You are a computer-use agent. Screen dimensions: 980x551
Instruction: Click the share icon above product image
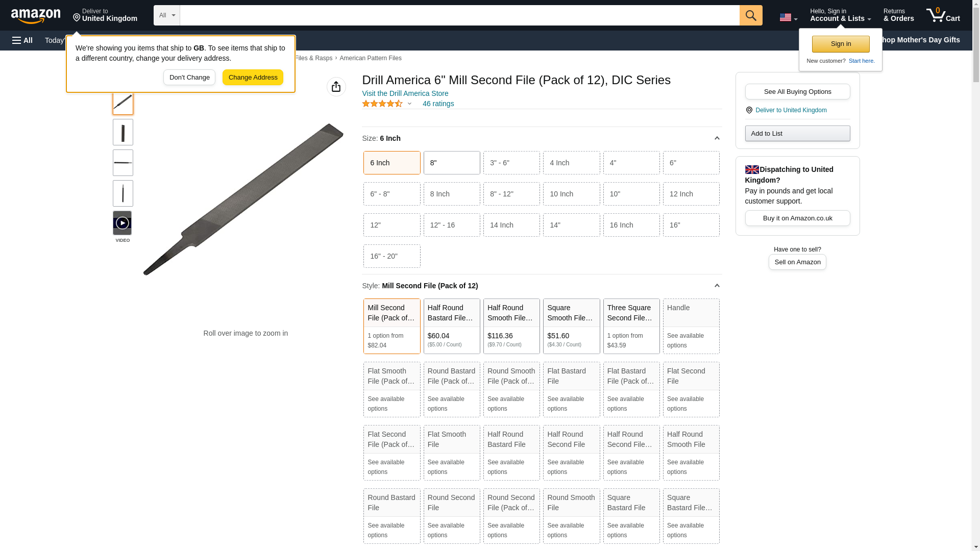pyautogui.click(x=336, y=87)
